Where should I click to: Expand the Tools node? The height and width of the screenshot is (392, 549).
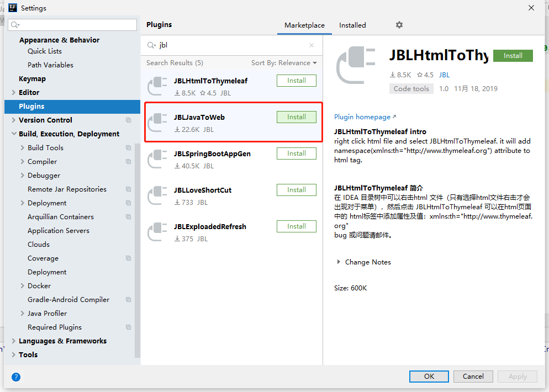(14, 354)
